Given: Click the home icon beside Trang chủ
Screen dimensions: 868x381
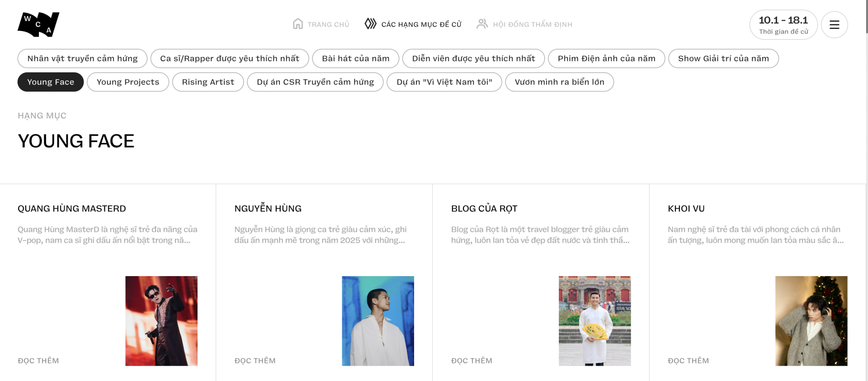Looking at the screenshot, I should click(x=298, y=24).
